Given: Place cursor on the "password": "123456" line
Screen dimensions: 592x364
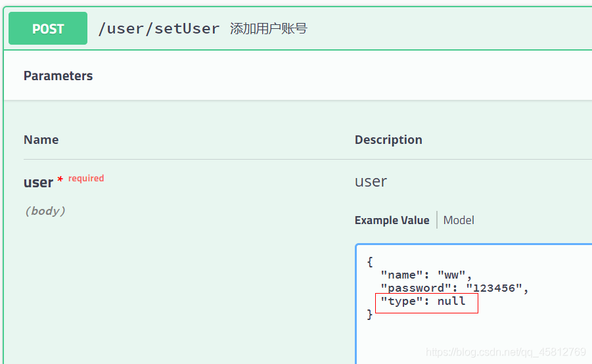Looking at the screenshot, I should tap(454, 288).
